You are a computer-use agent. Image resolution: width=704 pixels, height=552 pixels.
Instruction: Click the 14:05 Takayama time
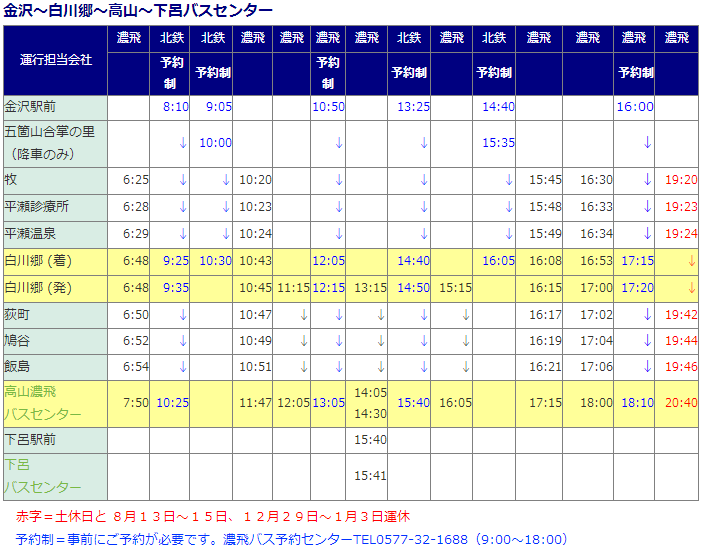pyautogui.click(x=370, y=393)
